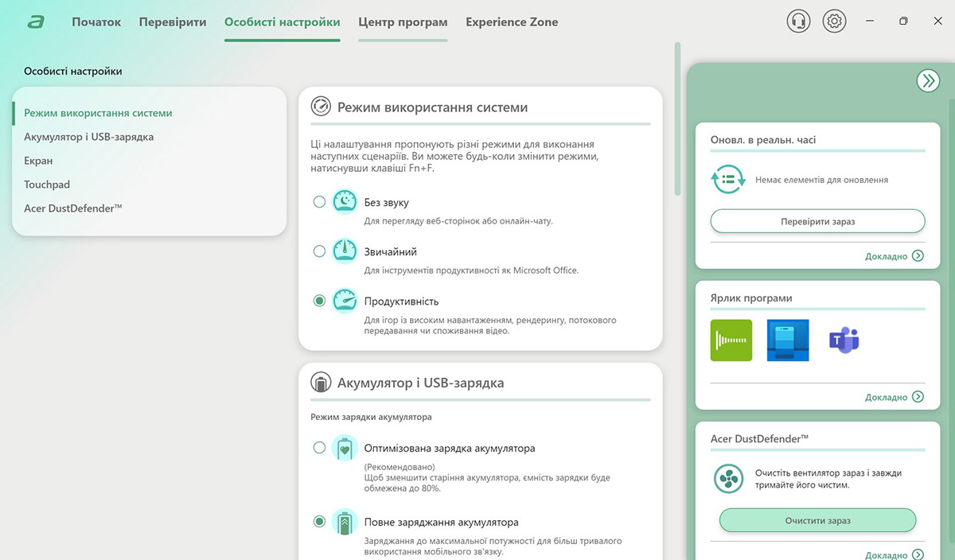The image size is (955, 560).
Task: Click the Ярлик програми card title
Action: (751, 298)
